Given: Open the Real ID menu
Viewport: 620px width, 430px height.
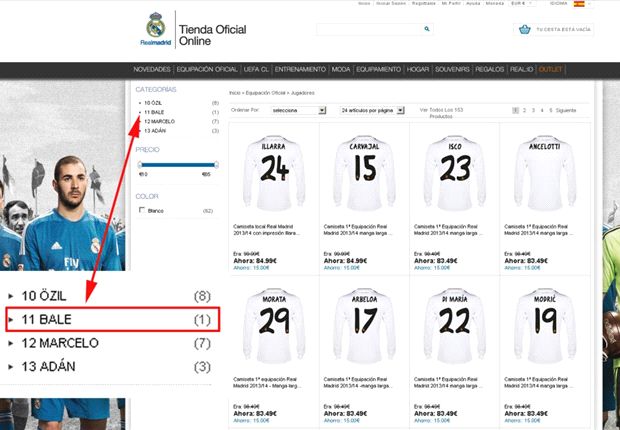Looking at the screenshot, I should 521,69.
